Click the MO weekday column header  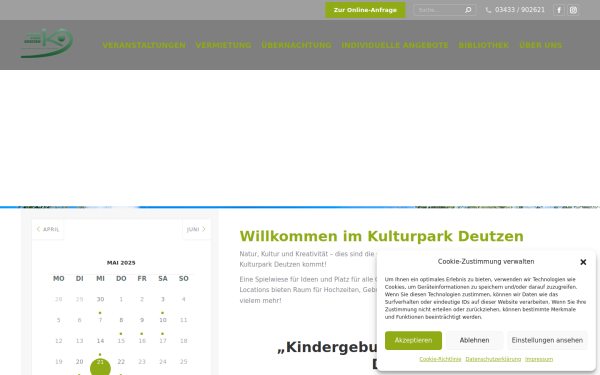tap(59, 279)
